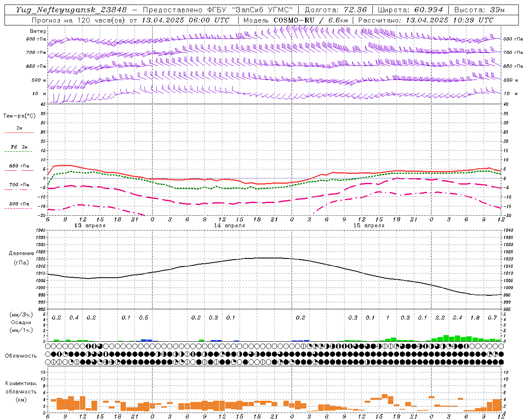The image size is (525, 420).
Task: Click the 2.4 precipitation value
Action: (x=457, y=317)
